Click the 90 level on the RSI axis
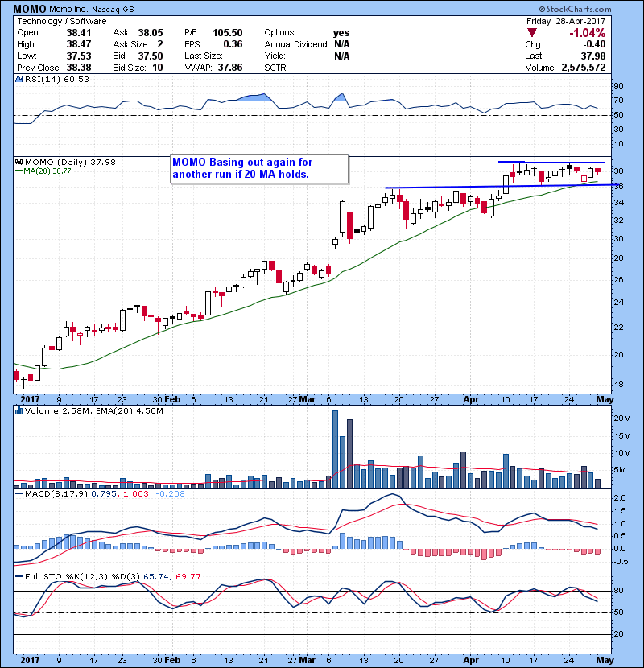Screen dimensions: 644x668 click(618, 85)
